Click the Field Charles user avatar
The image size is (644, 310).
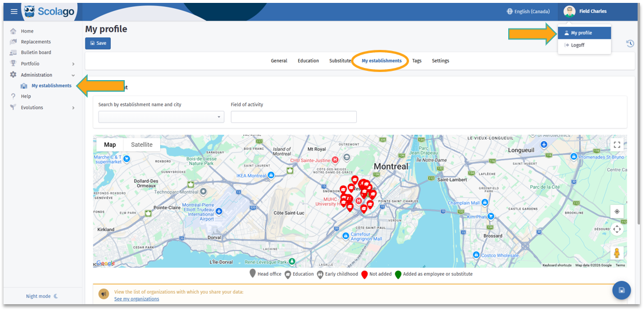tap(569, 12)
